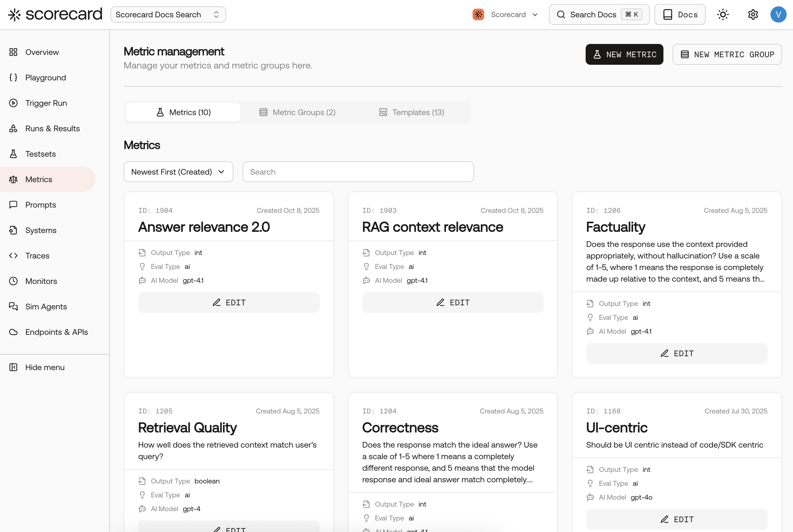
Task: Click the Metrics scales icon in sidebar
Action: (13, 179)
